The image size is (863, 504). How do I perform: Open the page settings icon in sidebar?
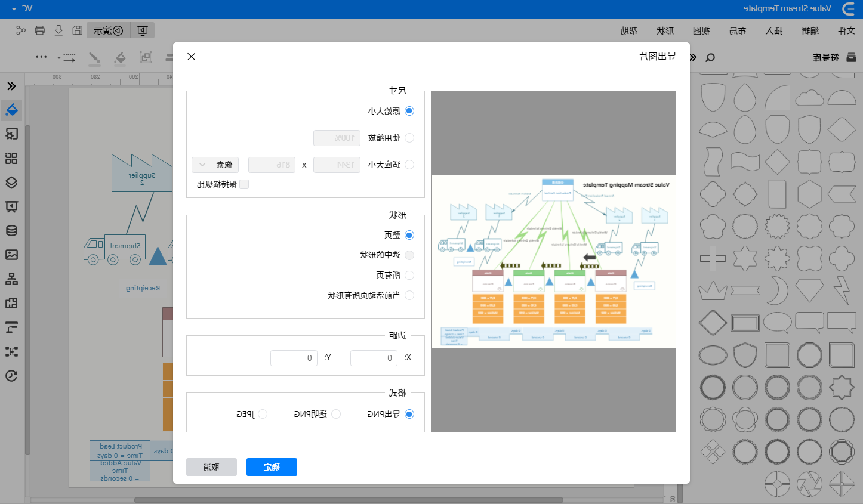coord(11,134)
